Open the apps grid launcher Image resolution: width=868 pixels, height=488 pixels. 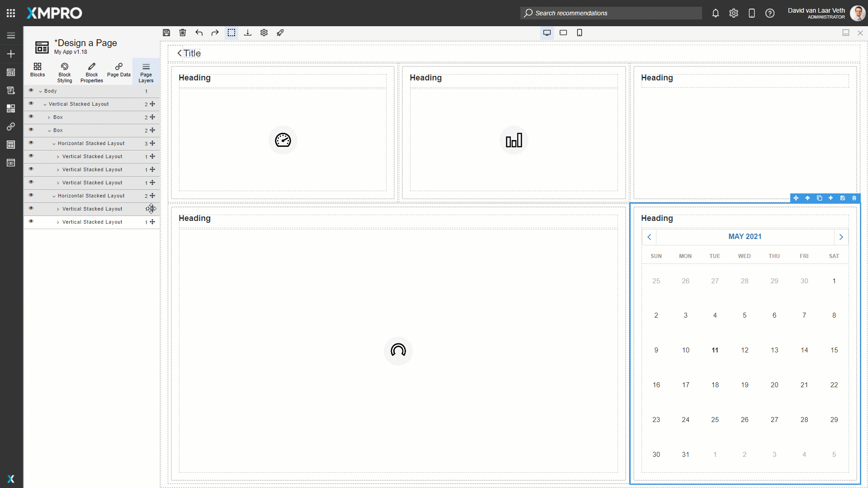pyautogui.click(x=11, y=13)
